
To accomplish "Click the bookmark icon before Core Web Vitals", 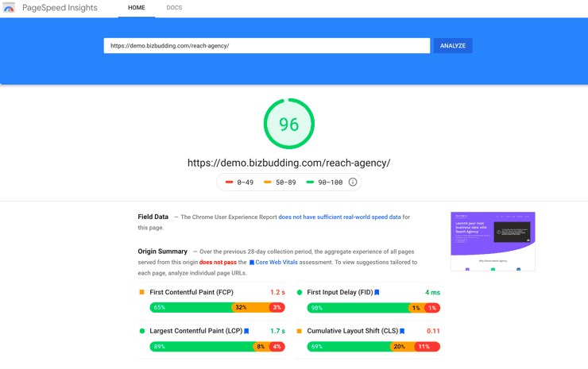I will pyautogui.click(x=252, y=262).
